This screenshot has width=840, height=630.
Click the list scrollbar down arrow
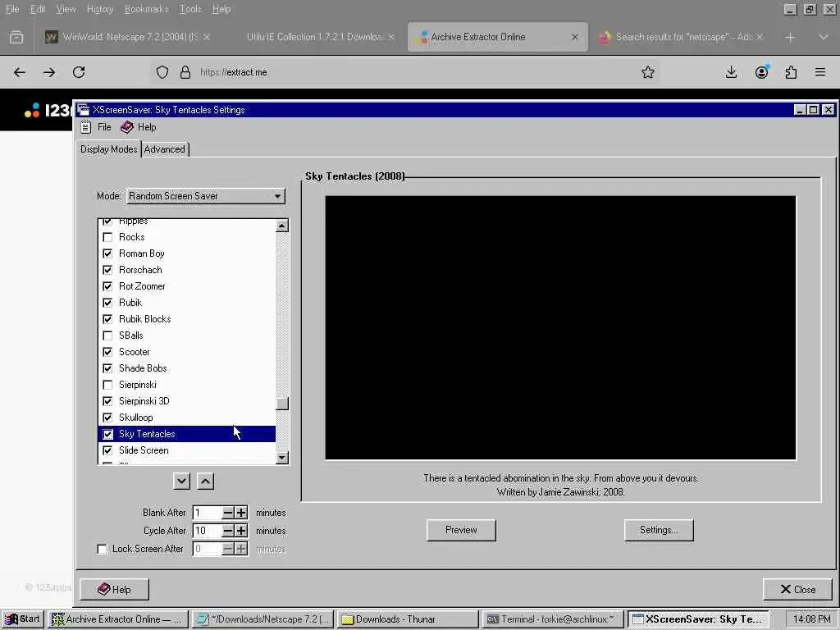click(282, 458)
